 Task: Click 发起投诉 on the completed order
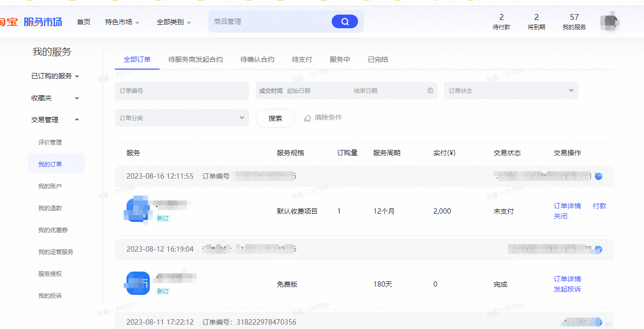tap(567, 289)
